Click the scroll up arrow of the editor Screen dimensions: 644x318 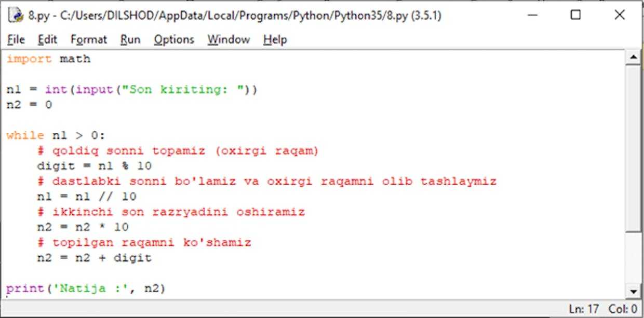pos(634,58)
